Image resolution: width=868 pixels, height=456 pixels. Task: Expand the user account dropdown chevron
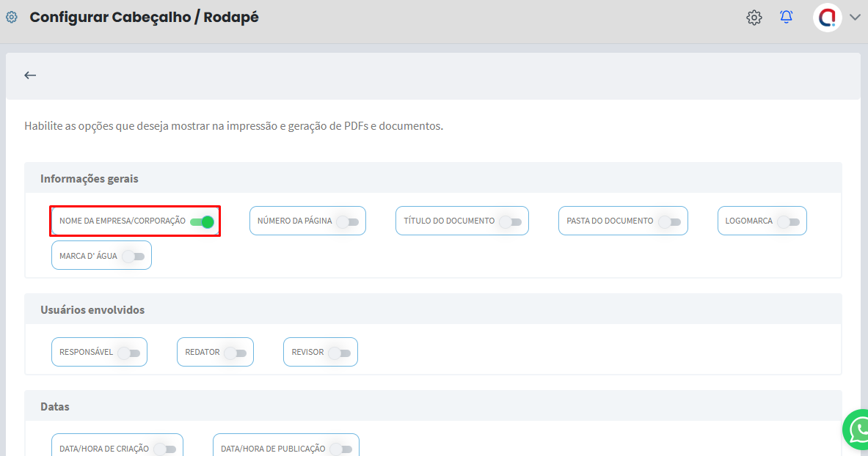pyautogui.click(x=855, y=18)
